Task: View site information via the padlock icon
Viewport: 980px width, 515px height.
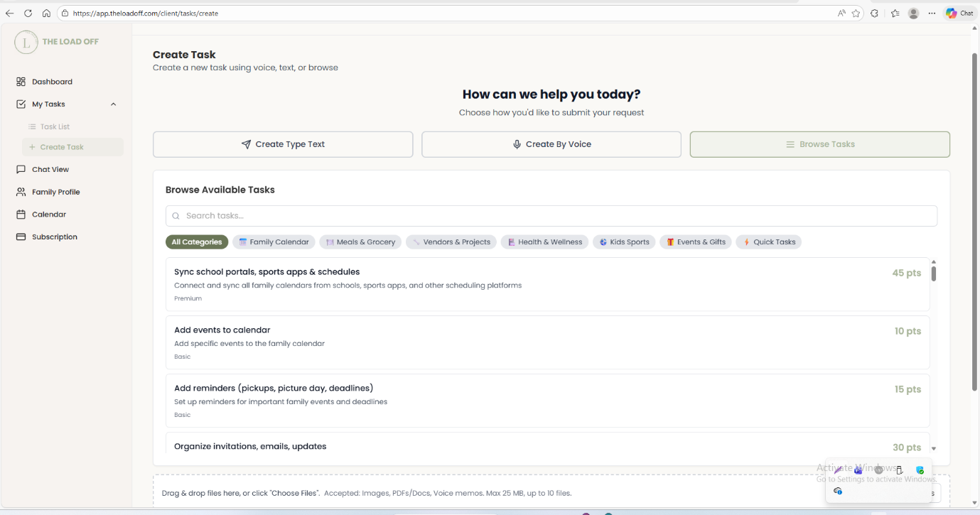Action: [64, 13]
